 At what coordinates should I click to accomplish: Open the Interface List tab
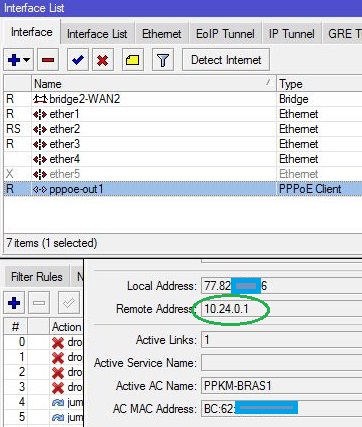97,34
